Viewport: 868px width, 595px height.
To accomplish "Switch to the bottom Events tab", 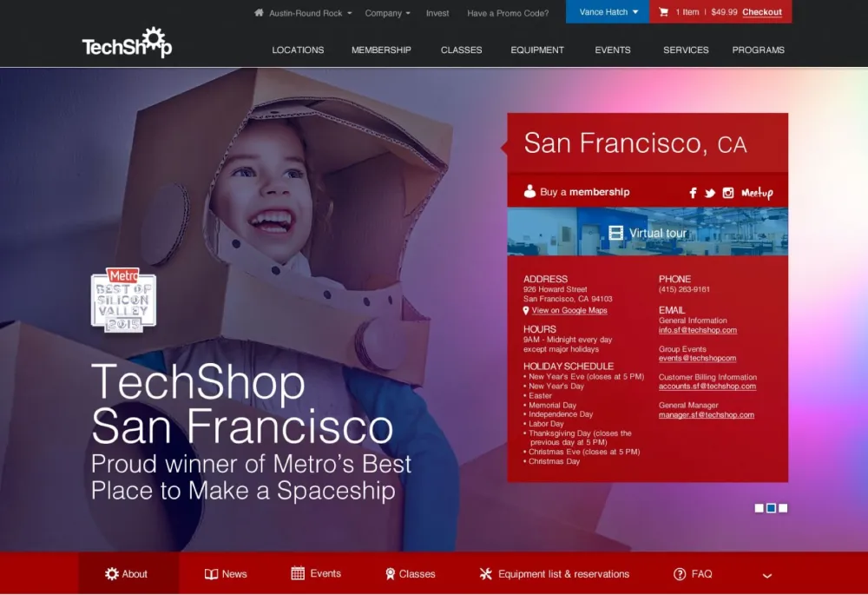I will pos(316,573).
